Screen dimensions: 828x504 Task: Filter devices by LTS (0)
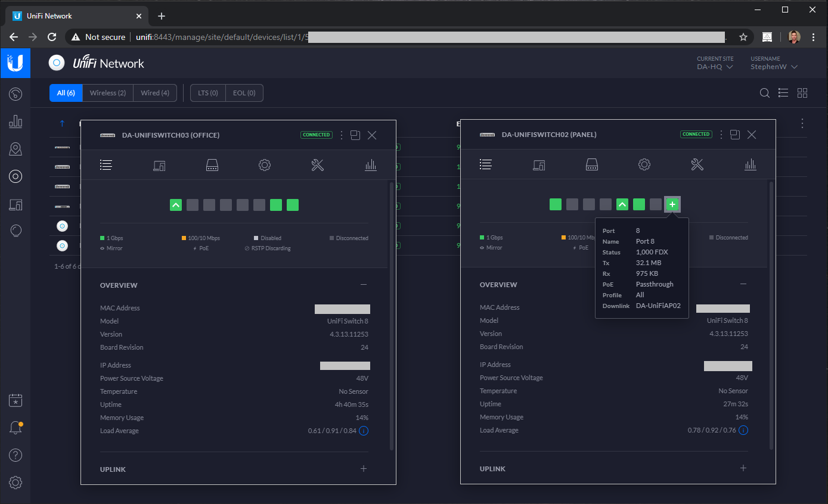208,93
